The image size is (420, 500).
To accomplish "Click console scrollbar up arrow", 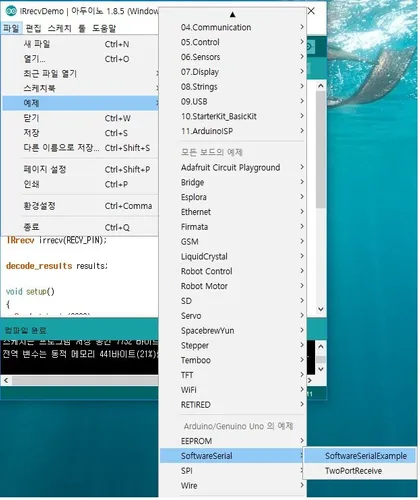I will click(321, 346).
